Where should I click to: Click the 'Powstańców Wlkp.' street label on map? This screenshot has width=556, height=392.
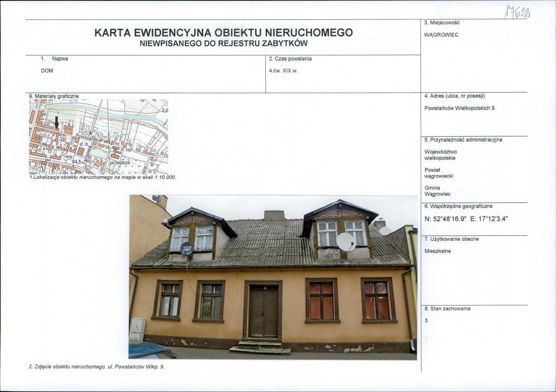pos(94,139)
